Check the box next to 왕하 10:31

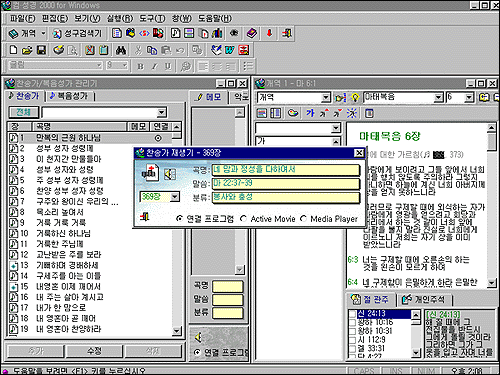(x=352, y=331)
